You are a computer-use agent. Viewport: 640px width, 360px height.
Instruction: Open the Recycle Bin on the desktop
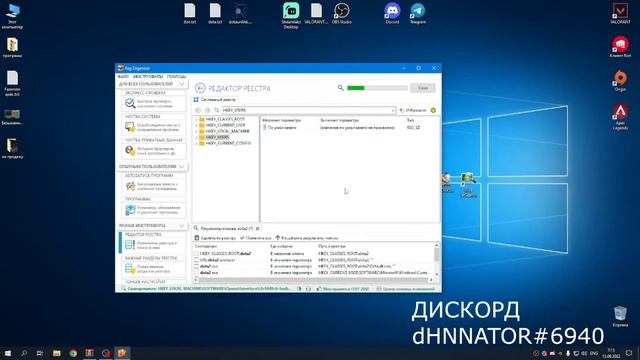coord(620,316)
